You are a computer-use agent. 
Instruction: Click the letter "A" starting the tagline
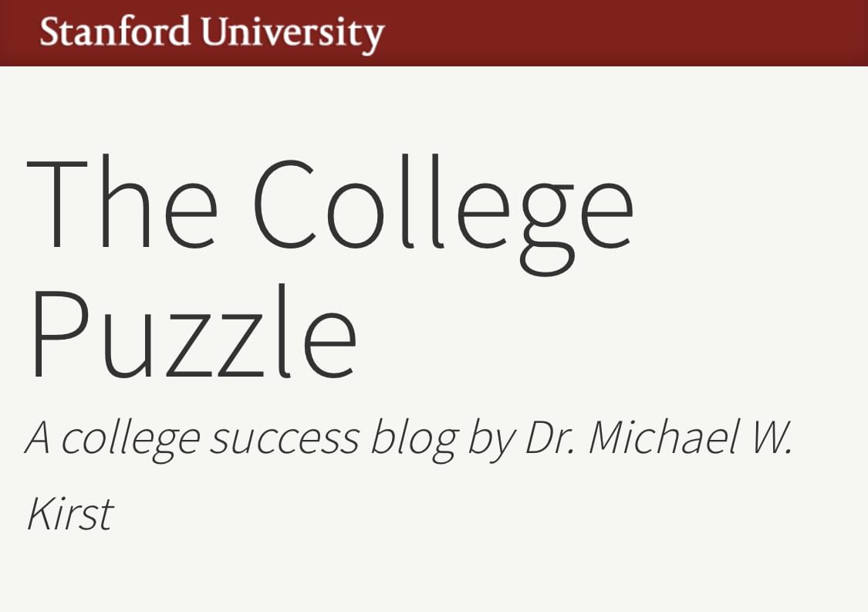39,438
